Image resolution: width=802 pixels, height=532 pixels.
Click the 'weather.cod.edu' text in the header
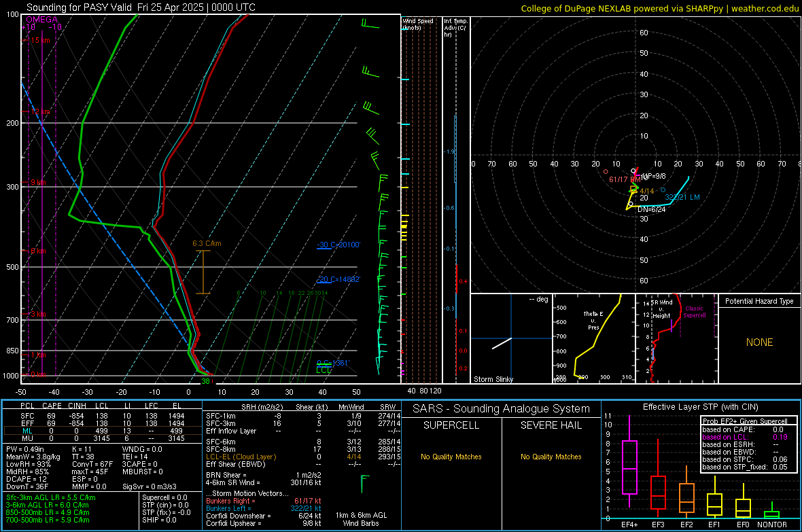coord(765,9)
